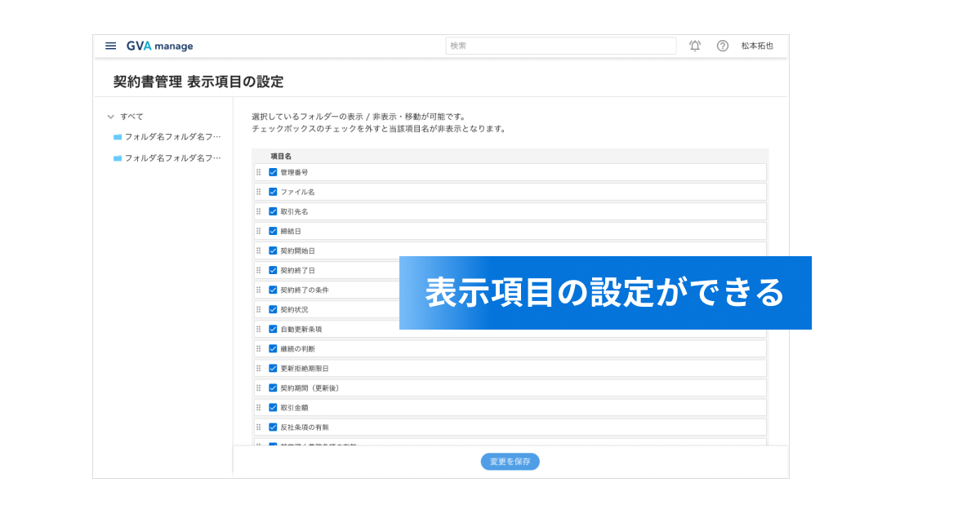Viewport: 980px width, 514px height.
Task: Click the first blue folder icon in sidebar
Action: pos(118,137)
